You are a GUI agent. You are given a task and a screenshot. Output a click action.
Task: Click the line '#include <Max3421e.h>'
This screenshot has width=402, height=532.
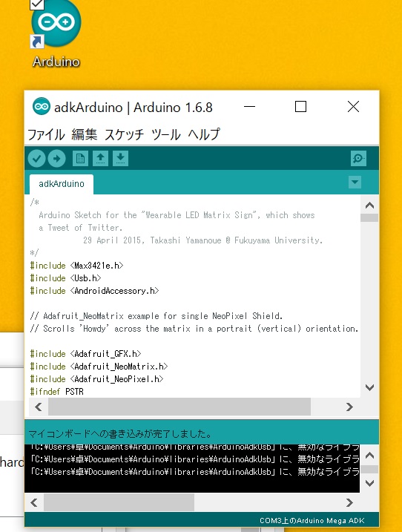pos(76,266)
